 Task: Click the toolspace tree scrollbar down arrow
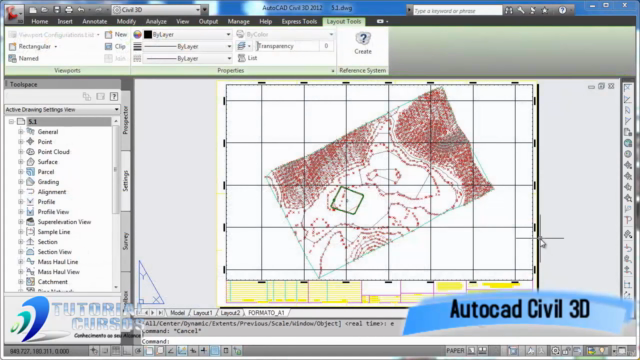coord(116,287)
